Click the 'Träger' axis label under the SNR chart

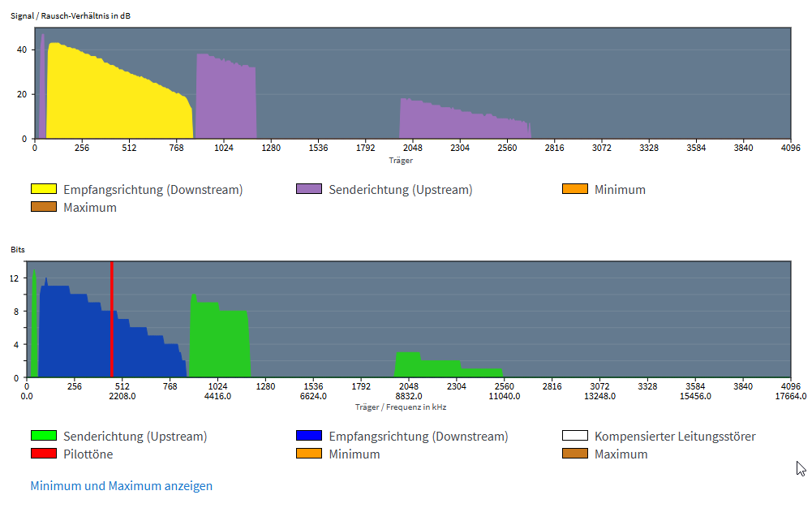[x=401, y=161]
